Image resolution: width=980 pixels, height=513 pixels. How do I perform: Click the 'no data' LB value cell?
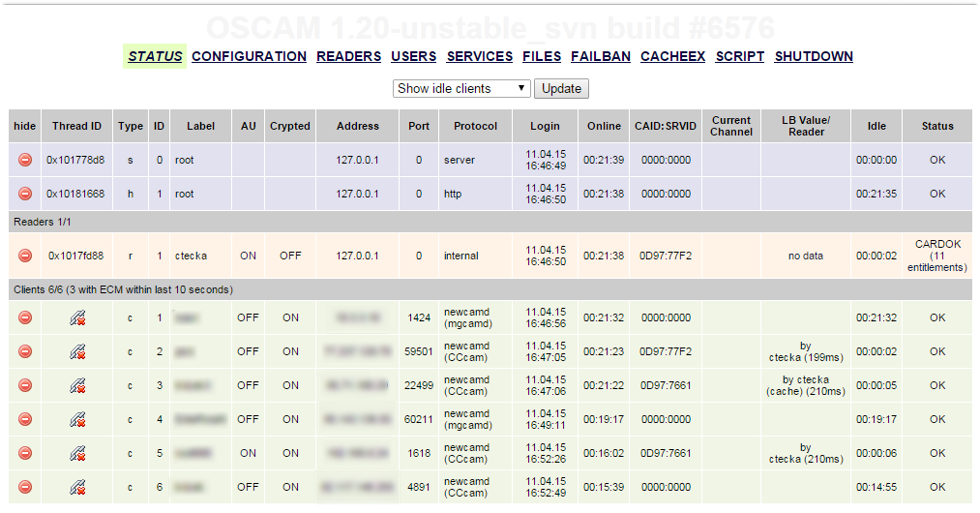806,256
